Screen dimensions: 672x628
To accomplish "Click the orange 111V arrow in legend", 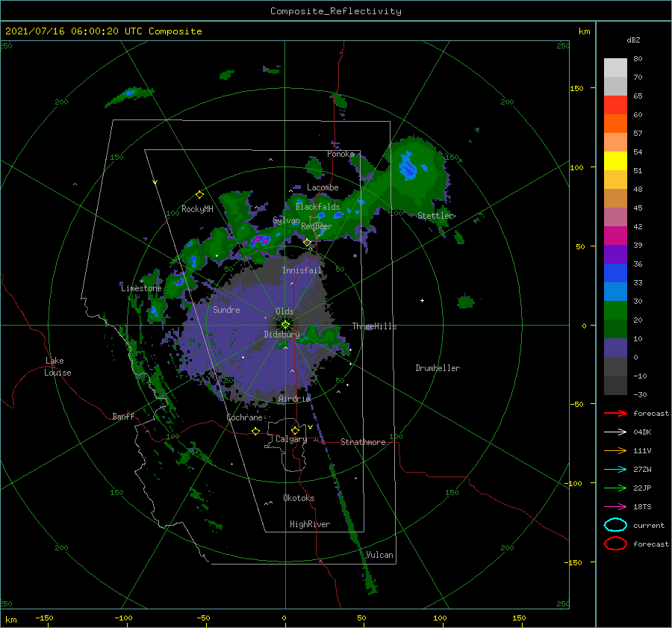I will pos(615,450).
